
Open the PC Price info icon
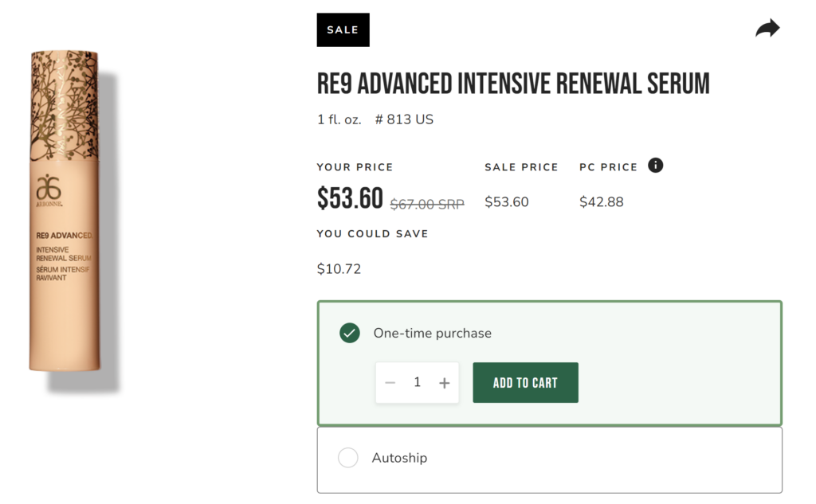tap(655, 166)
